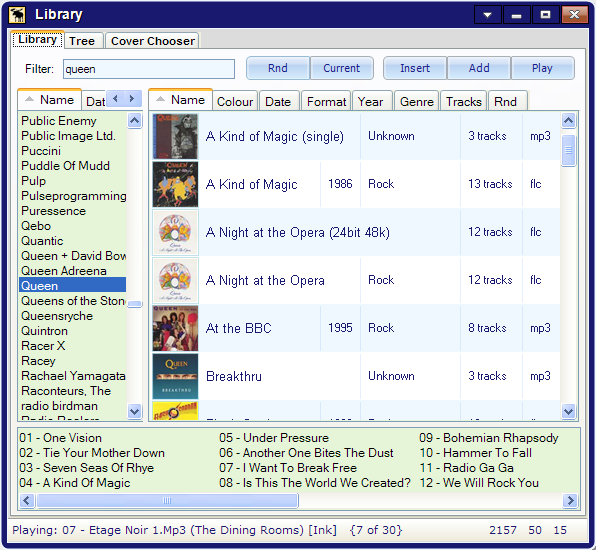Click artist list scroll down arrow

coord(135,411)
